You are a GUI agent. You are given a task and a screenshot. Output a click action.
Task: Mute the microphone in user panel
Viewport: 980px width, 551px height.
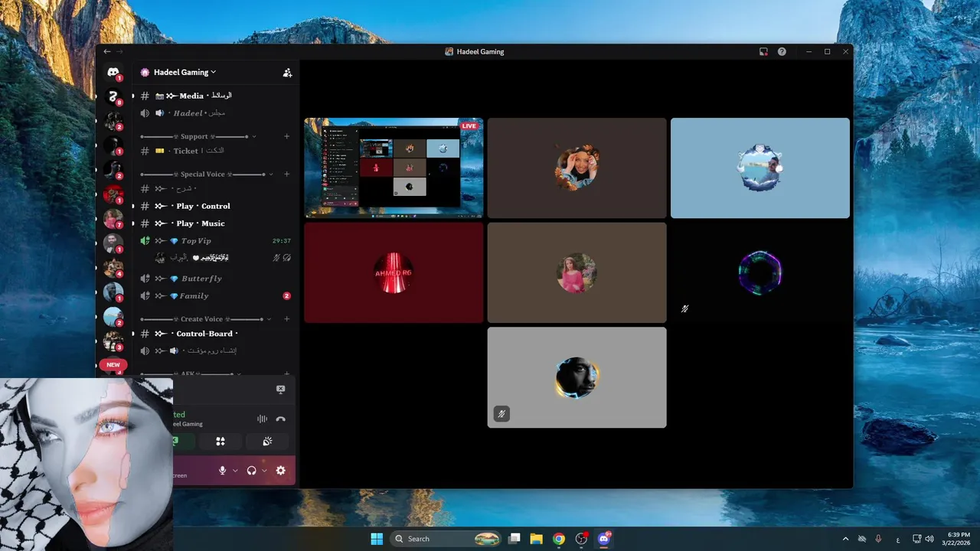coord(223,471)
